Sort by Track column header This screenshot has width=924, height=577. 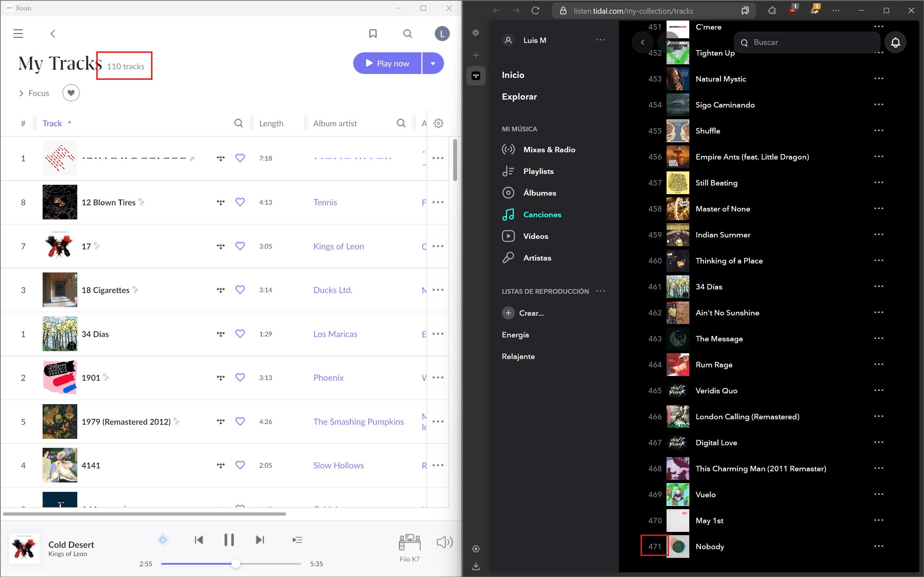pos(52,123)
